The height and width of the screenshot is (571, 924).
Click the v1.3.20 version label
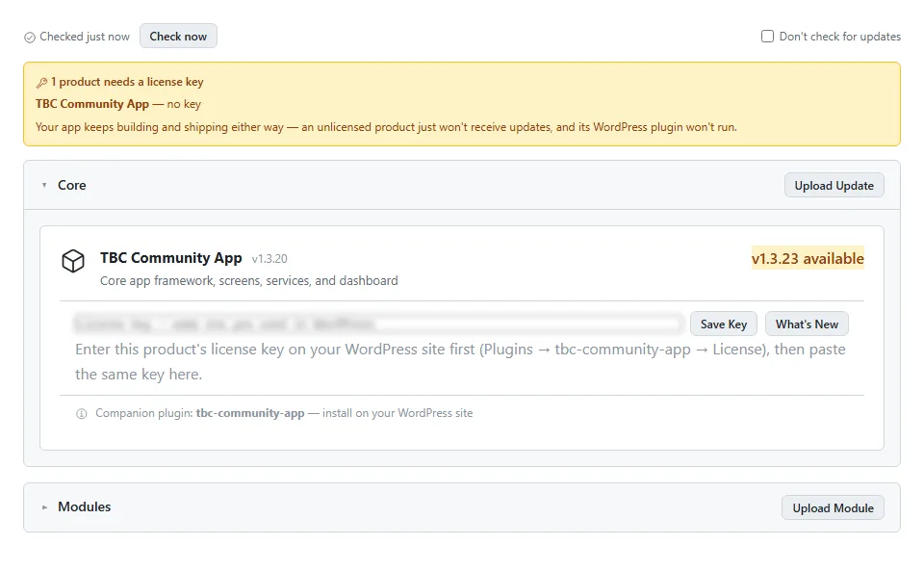[x=269, y=259]
